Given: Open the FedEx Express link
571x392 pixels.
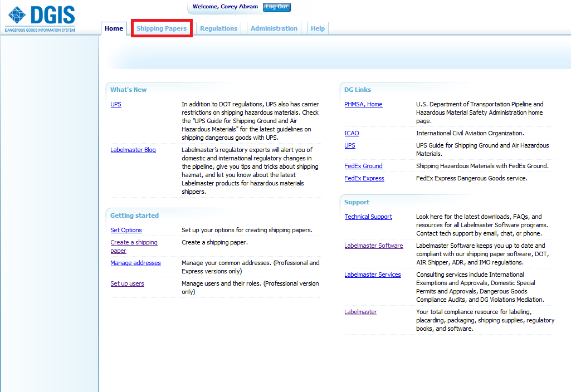Looking at the screenshot, I should 364,178.
